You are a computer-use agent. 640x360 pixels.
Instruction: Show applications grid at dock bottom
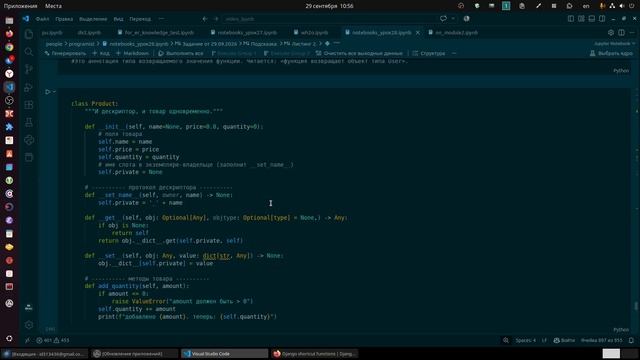[9, 338]
